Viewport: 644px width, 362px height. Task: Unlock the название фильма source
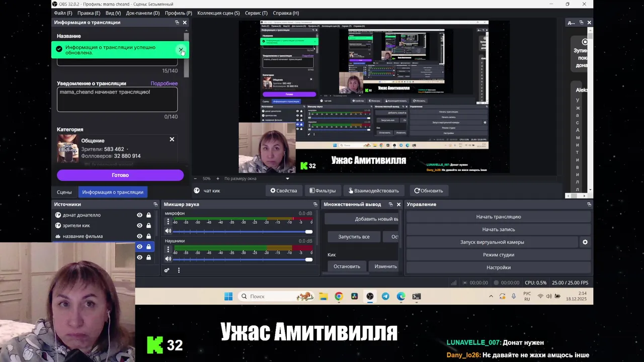pyautogui.click(x=148, y=236)
